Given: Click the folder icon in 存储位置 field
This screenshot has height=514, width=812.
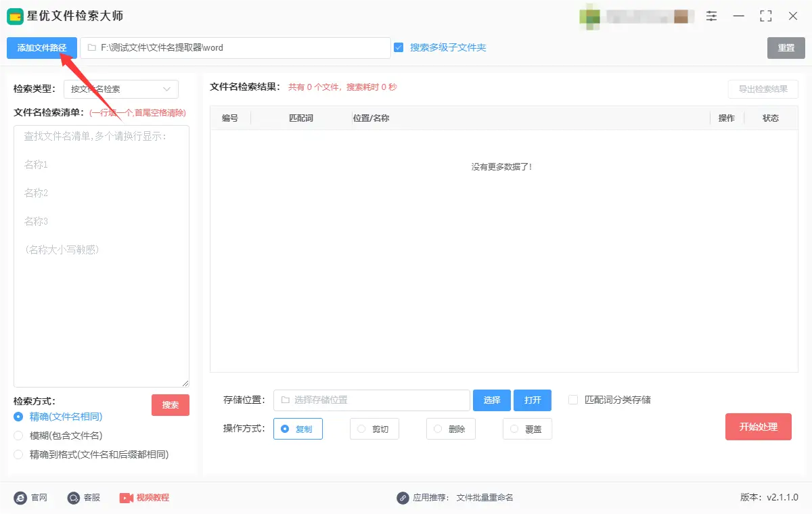Looking at the screenshot, I should pos(284,400).
